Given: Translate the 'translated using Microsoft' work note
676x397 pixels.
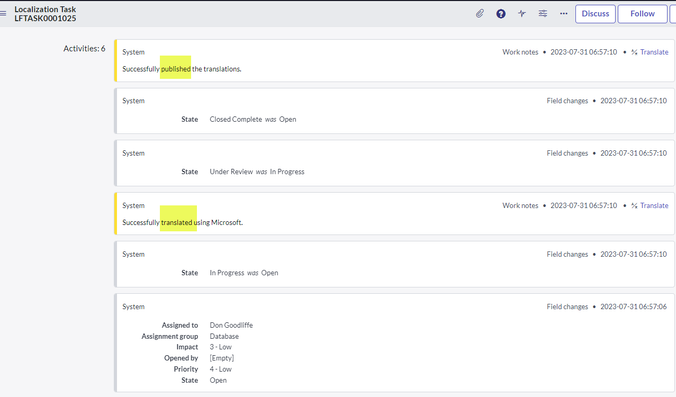Looking at the screenshot, I should click(654, 206).
